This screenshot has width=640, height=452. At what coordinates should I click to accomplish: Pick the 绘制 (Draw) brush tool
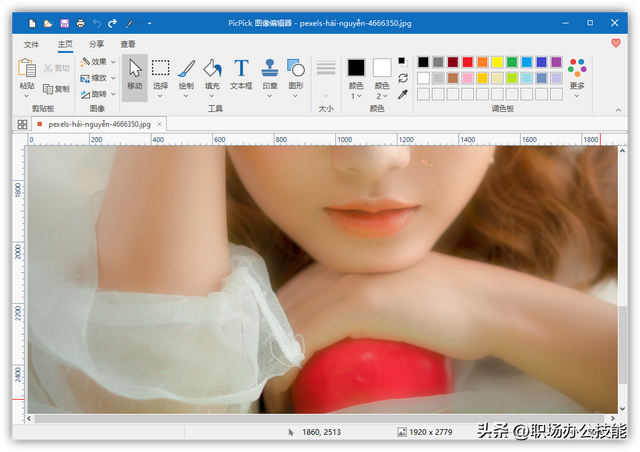click(186, 75)
